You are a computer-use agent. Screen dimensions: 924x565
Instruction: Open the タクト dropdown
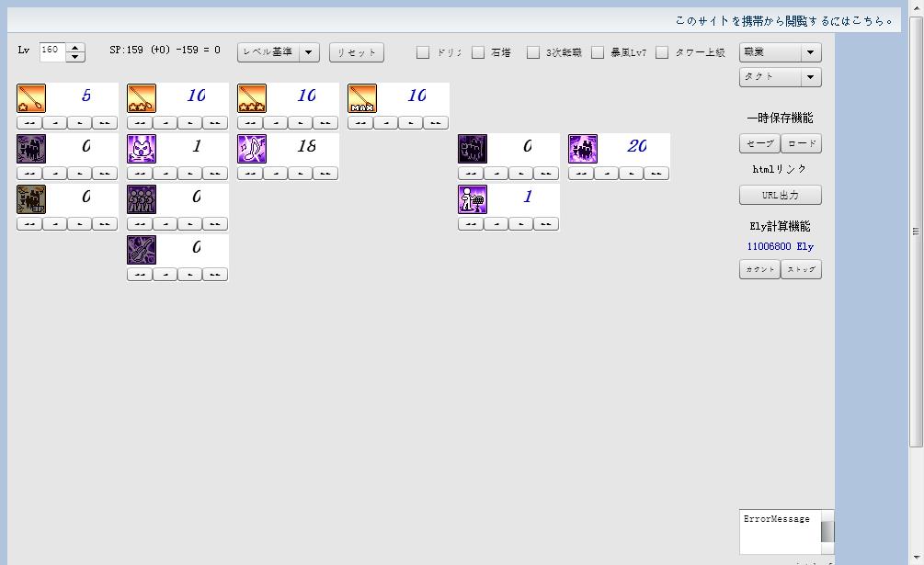click(781, 76)
